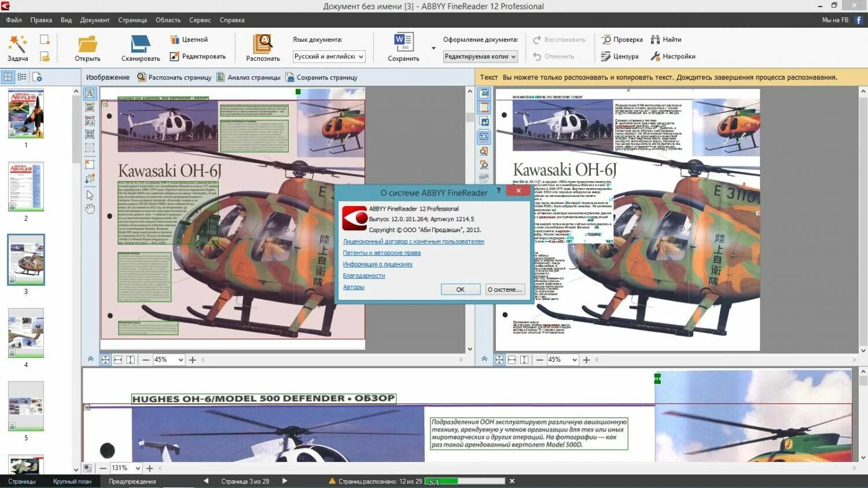Select the recognition area tool with dotted frame
This screenshot has height=488, width=868.
click(x=90, y=148)
